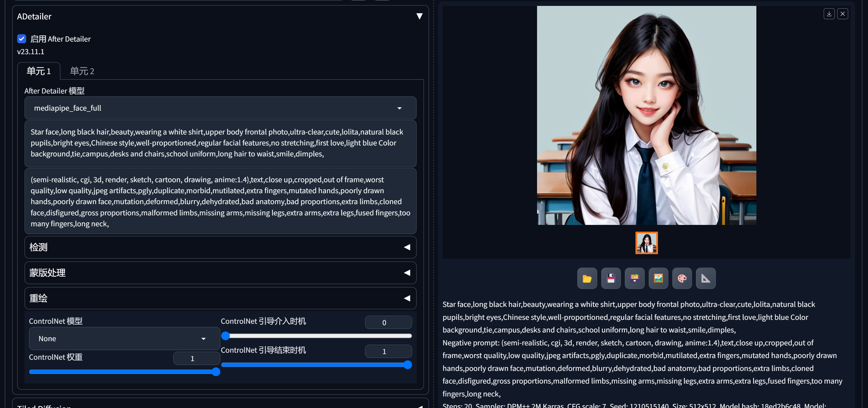The height and width of the screenshot is (408, 868).
Task: Open the ControlNet 模型 None dropdown
Action: pyautogui.click(x=124, y=339)
